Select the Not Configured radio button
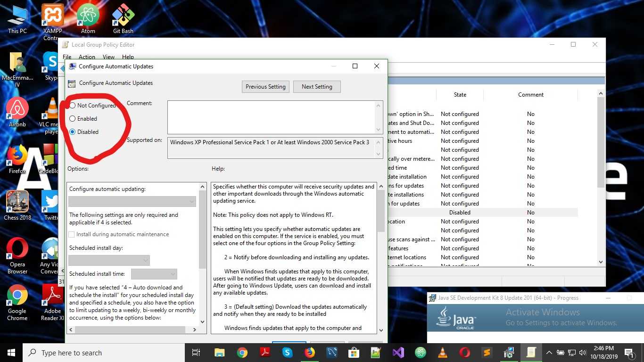This screenshot has width=644, height=362. click(73, 106)
